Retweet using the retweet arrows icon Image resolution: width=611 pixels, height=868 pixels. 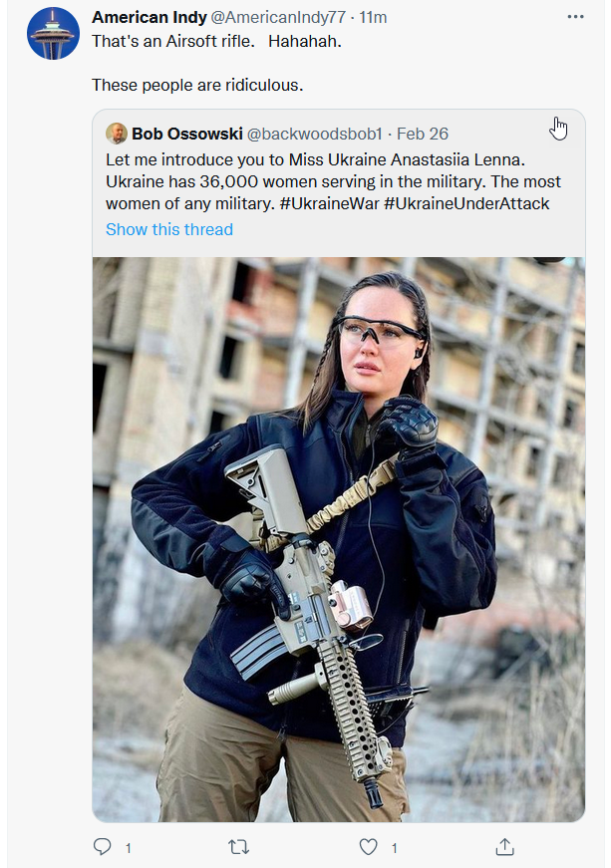tap(238, 847)
